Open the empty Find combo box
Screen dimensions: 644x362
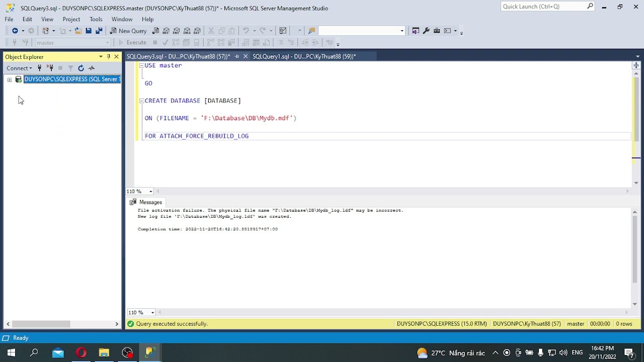coord(362,31)
